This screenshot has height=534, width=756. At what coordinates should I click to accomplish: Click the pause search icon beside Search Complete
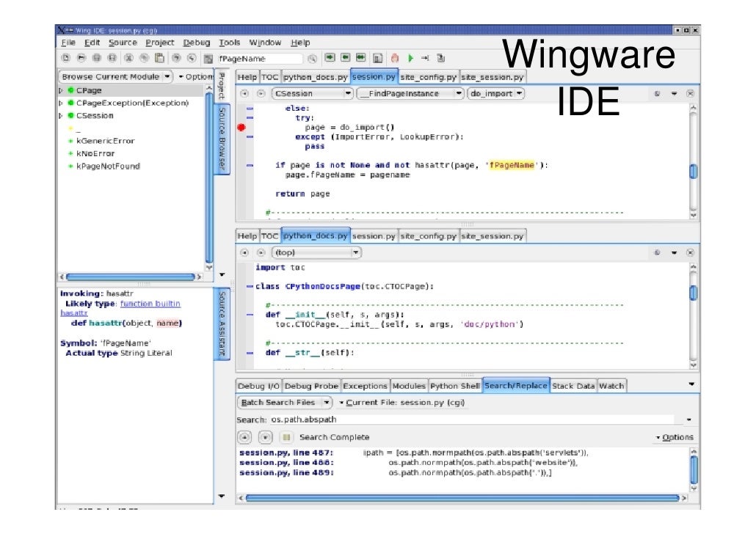(x=286, y=437)
